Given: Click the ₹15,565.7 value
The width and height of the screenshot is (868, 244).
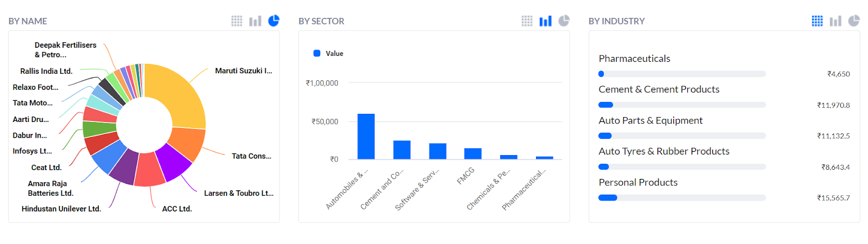Looking at the screenshot, I should click(x=833, y=198).
